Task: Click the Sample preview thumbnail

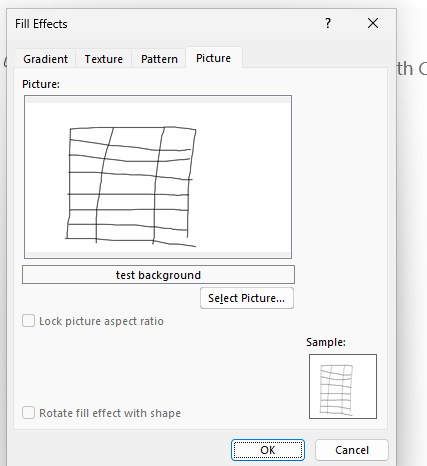Action: (343, 386)
